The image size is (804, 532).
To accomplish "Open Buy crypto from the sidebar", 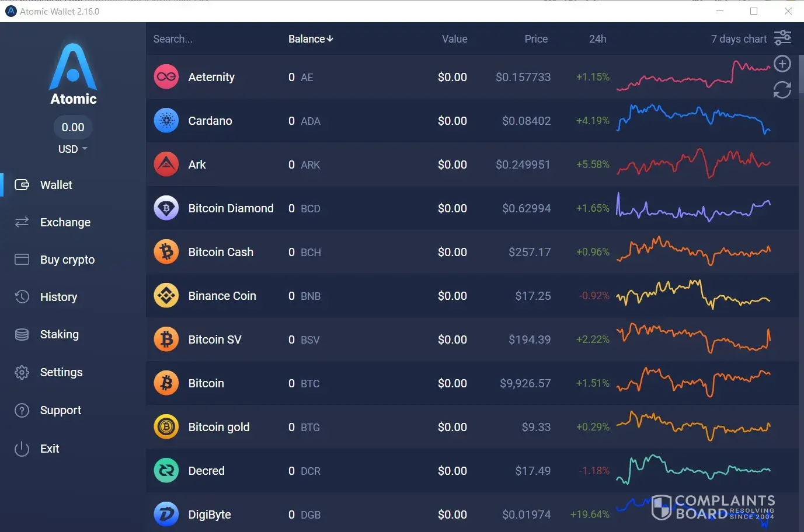I will [x=67, y=260].
